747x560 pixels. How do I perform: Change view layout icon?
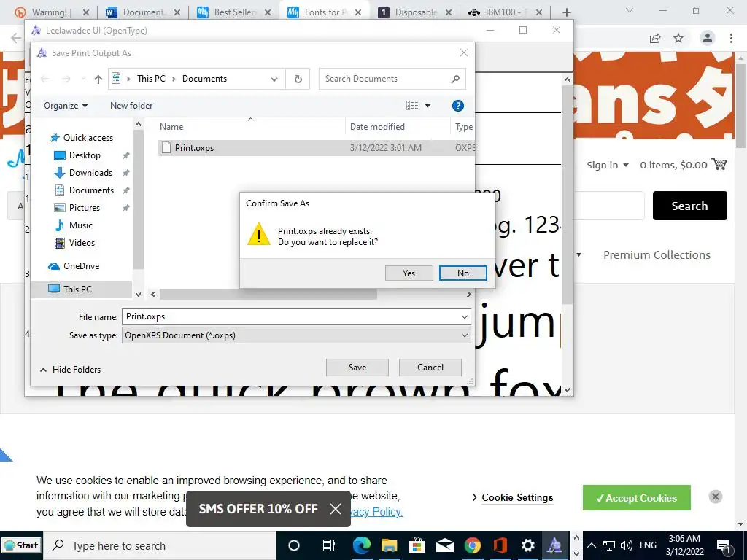point(412,106)
